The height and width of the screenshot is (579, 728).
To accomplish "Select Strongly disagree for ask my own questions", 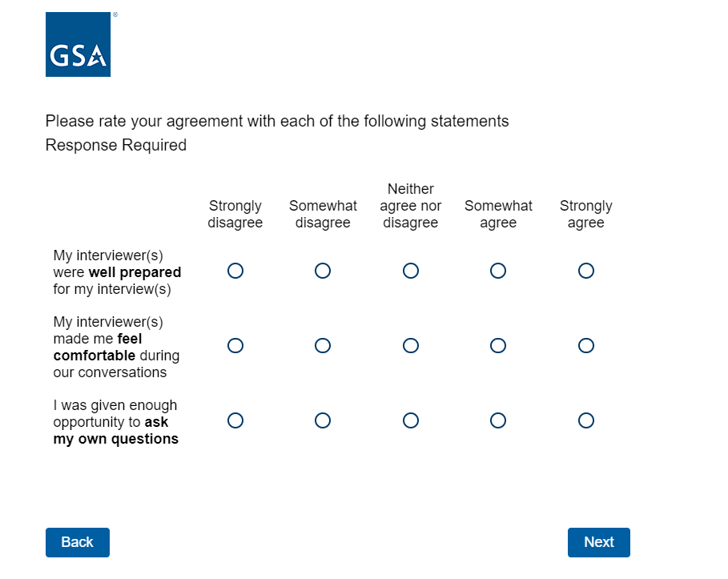I will (x=235, y=420).
